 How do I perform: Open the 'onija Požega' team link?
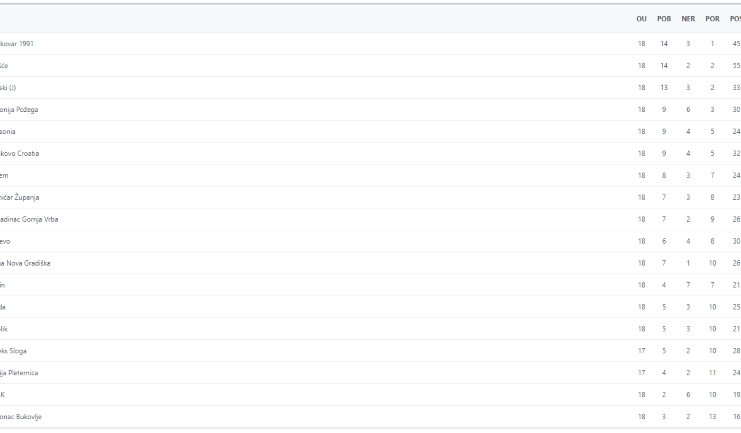coord(19,110)
